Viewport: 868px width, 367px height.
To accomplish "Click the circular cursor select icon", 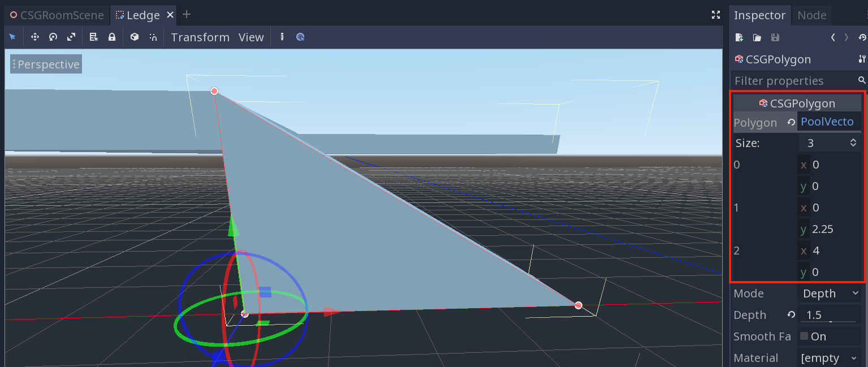I will pos(300,37).
